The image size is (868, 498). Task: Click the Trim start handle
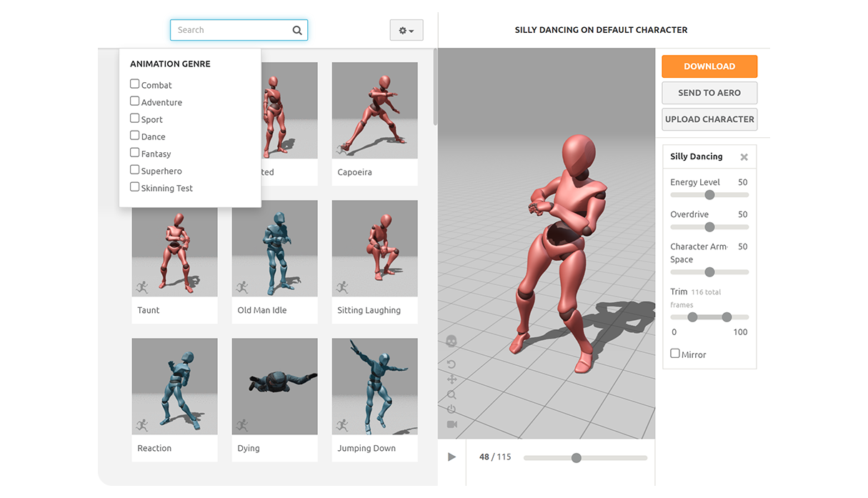(x=692, y=317)
